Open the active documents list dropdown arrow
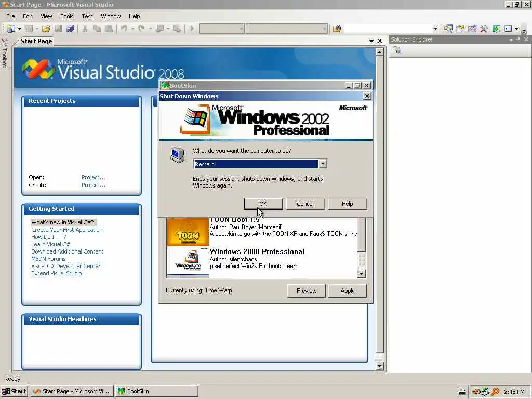 click(371, 41)
